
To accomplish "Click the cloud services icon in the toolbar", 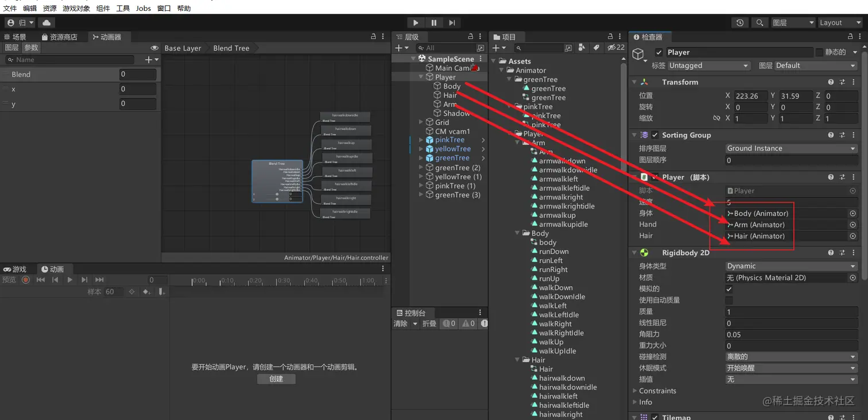I will click(x=46, y=22).
